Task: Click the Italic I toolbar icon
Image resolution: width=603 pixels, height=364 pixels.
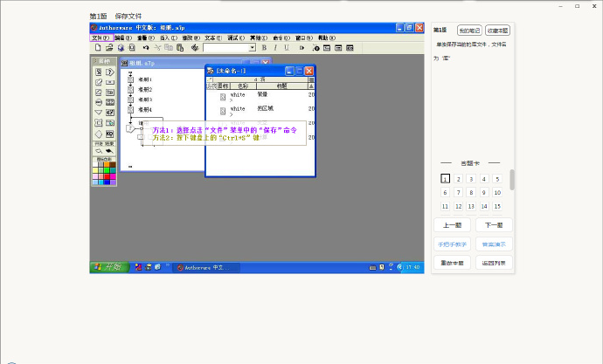Action: tap(275, 47)
